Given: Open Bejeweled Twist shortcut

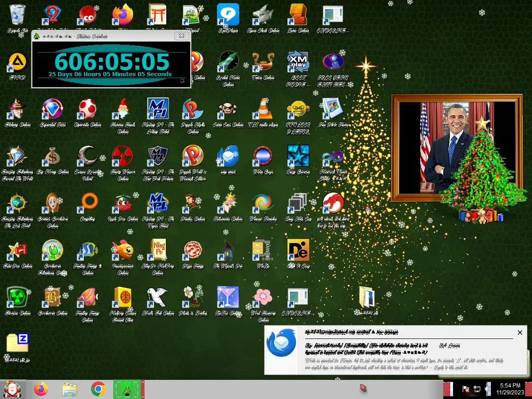Looking at the screenshot, I should tap(52, 109).
